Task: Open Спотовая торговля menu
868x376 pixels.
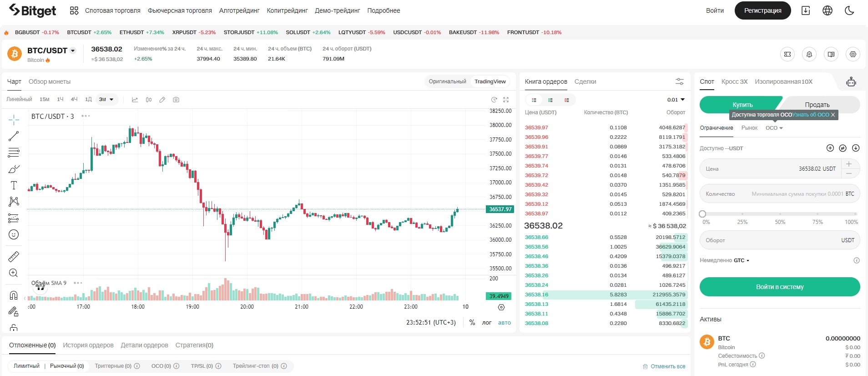Action: click(x=113, y=10)
